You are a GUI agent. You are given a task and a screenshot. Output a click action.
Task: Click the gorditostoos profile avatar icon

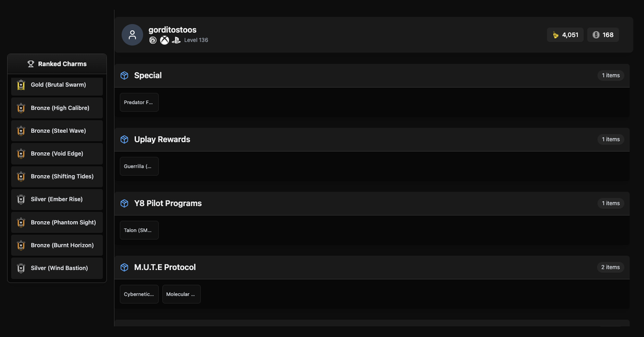pyautogui.click(x=132, y=35)
